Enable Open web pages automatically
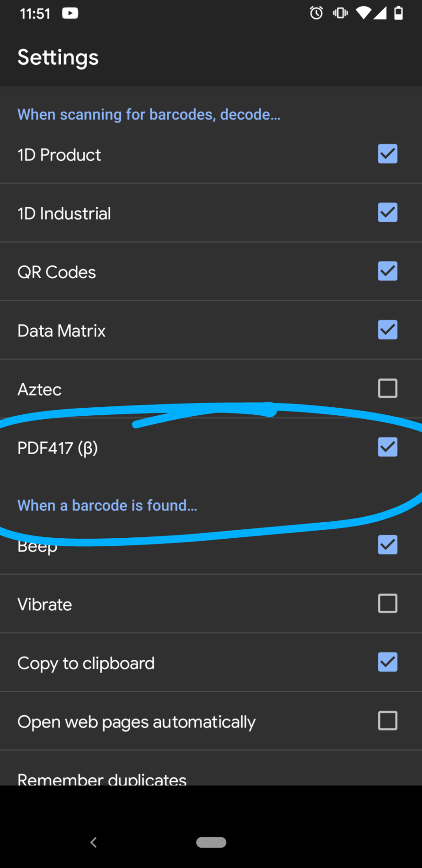The width and height of the screenshot is (422, 868). [x=387, y=721]
